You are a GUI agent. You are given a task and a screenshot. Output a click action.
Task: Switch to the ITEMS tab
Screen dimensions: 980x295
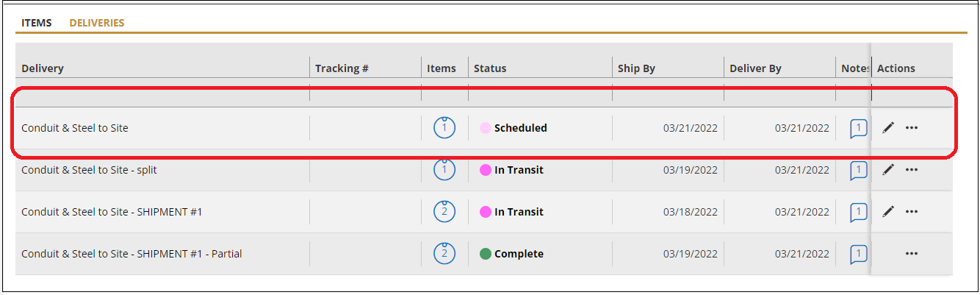(x=37, y=23)
